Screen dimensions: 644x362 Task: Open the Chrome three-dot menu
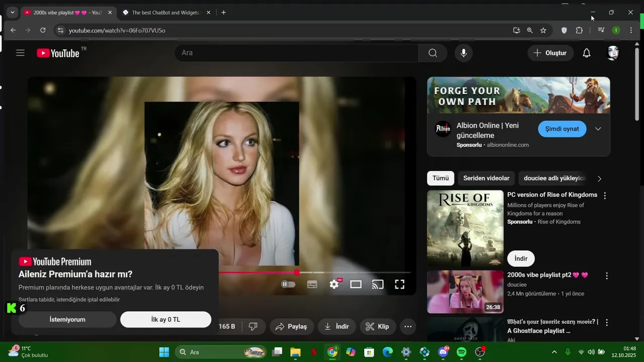[631, 30]
